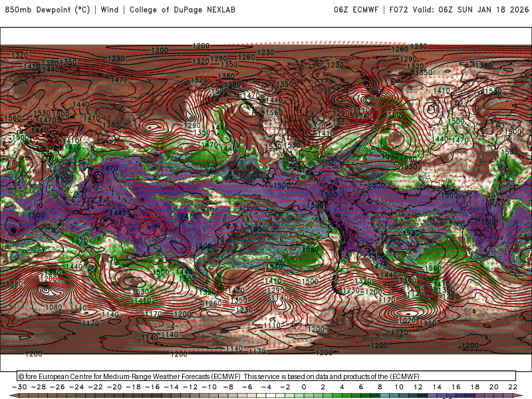Click "College of DuPage NEXLAB" in the header

(x=182, y=9)
